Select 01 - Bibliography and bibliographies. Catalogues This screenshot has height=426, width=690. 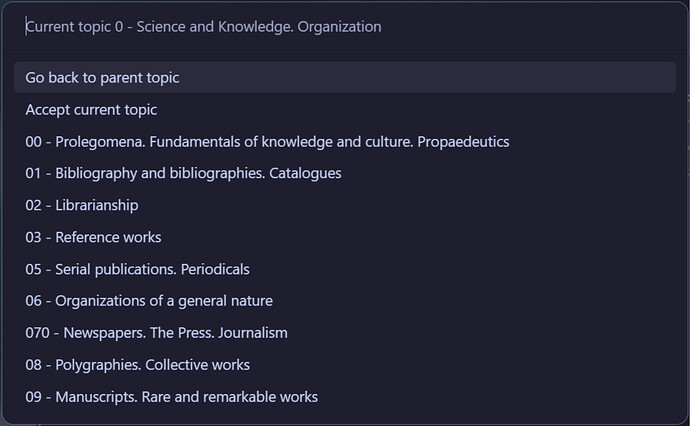coord(345,173)
